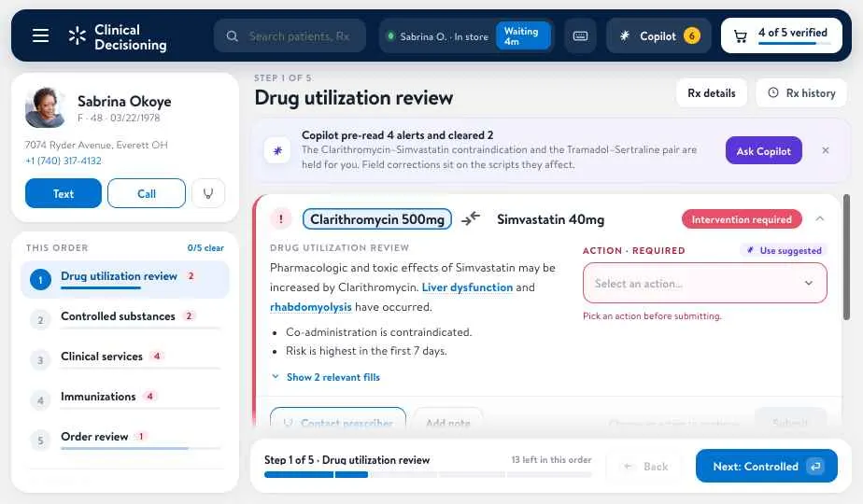
Task: Click the Clinical services badge 4
Action: 156,356
